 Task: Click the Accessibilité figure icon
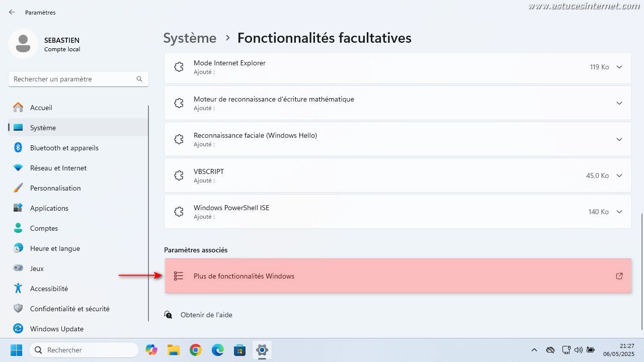(x=18, y=289)
